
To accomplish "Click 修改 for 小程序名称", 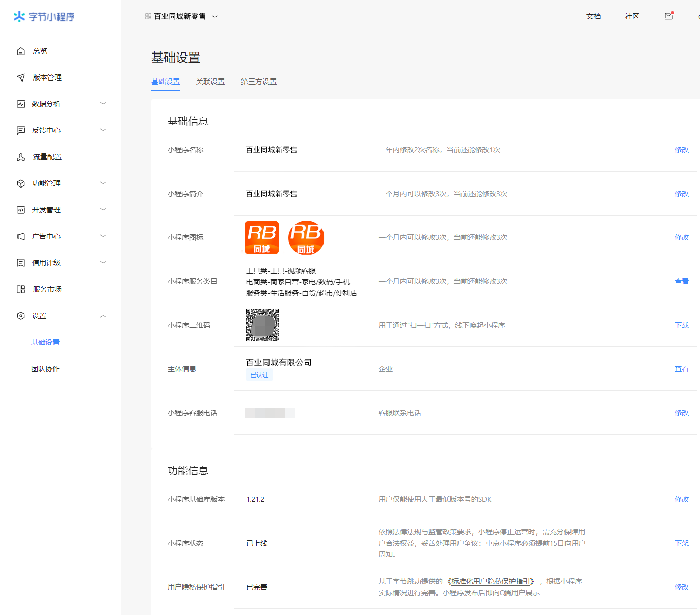I will [681, 150].
